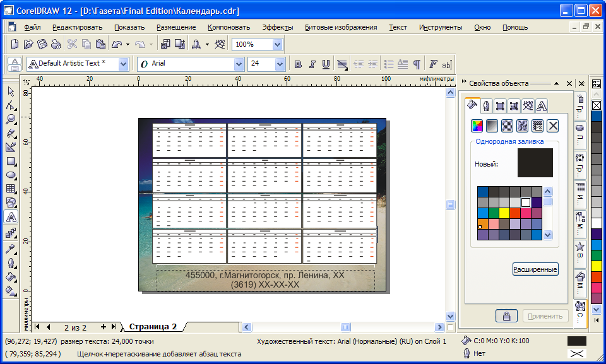Click the Import toolbar icon
Screen dimensions: 606x364
coord(165,44)
